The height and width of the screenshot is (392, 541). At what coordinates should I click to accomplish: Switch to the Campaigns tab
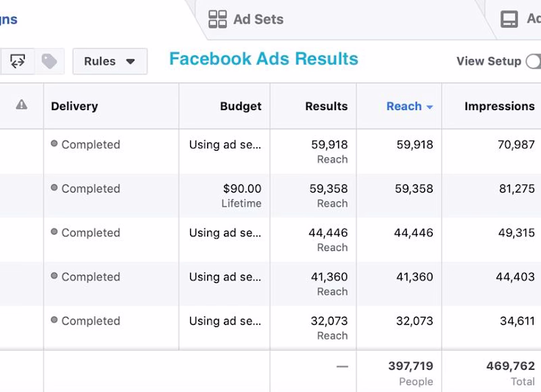click(9, 19)
